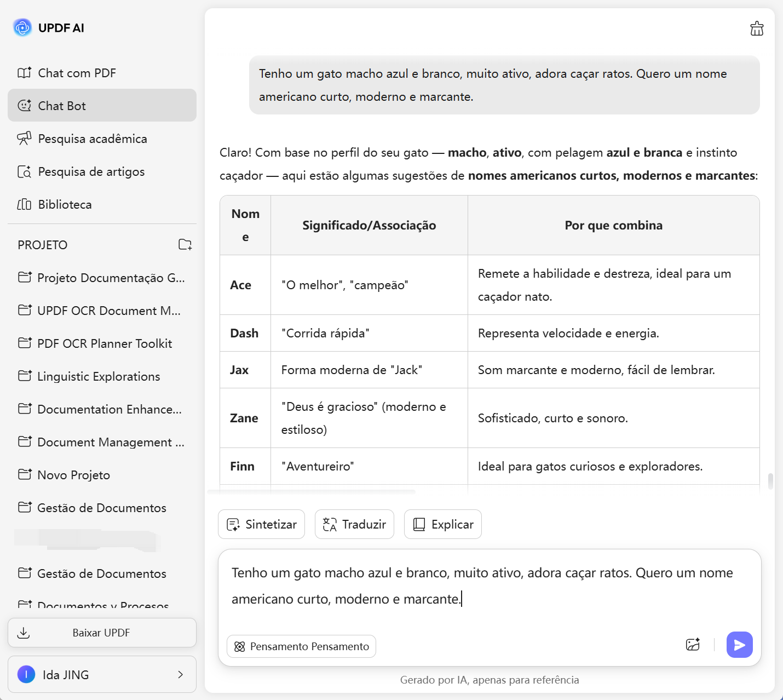
Task: Go to Biblioteca
Action: 65,204
